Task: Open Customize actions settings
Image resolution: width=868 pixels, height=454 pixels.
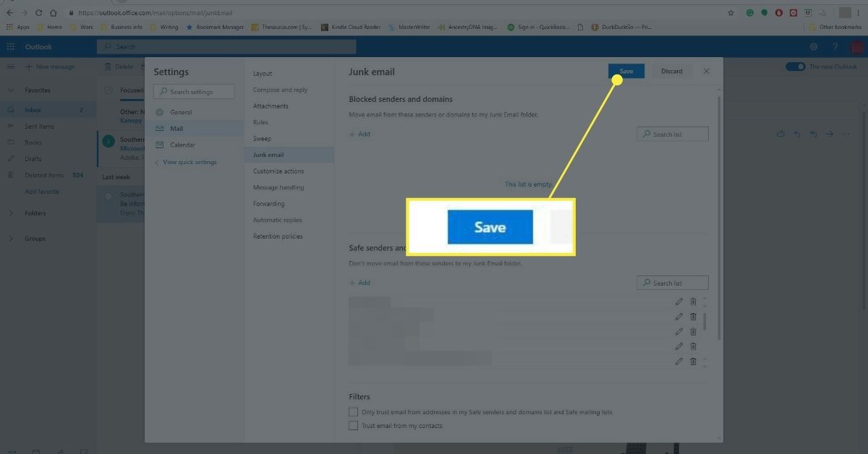Action: click(278, 171)
